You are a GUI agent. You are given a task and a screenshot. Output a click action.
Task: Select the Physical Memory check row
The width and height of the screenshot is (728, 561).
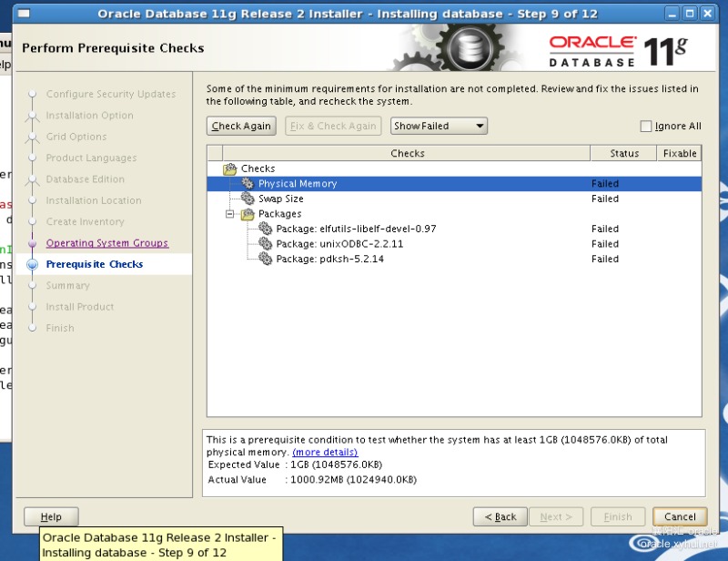(x=454, y=184)
